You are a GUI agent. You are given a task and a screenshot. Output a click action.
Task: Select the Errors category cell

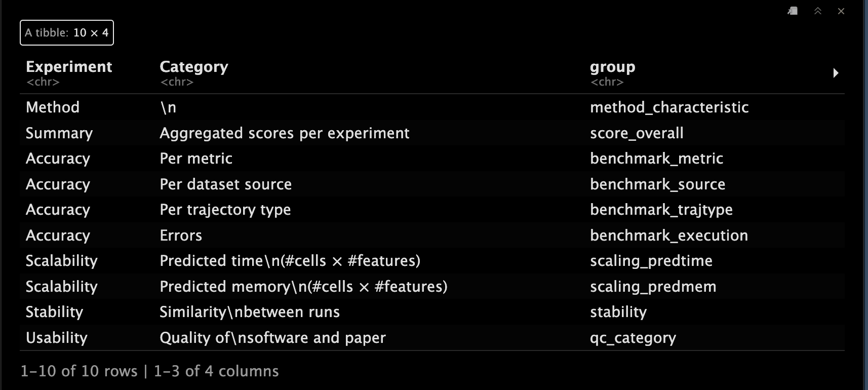point(181,236)
